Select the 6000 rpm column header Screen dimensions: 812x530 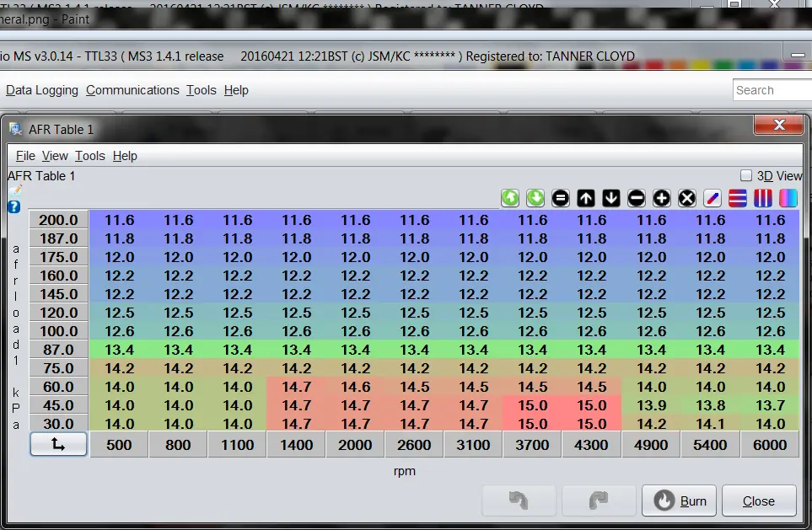pyautogui.click(x=770, y=445)
